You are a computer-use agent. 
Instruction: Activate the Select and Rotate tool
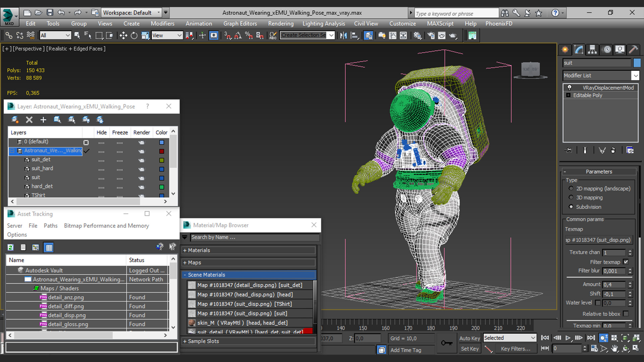[x=134, y=36]
